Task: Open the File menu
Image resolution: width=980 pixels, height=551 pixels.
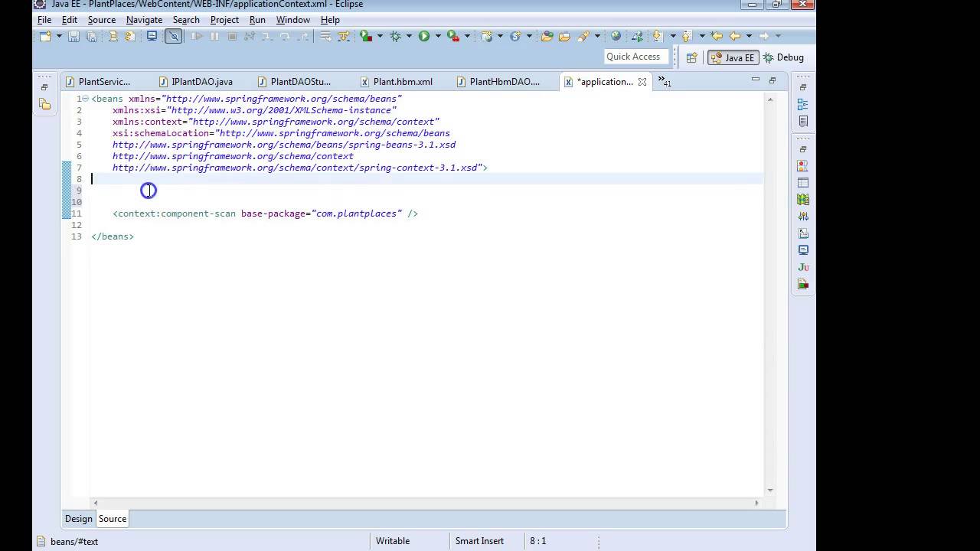Action: (x=44, y=20)
